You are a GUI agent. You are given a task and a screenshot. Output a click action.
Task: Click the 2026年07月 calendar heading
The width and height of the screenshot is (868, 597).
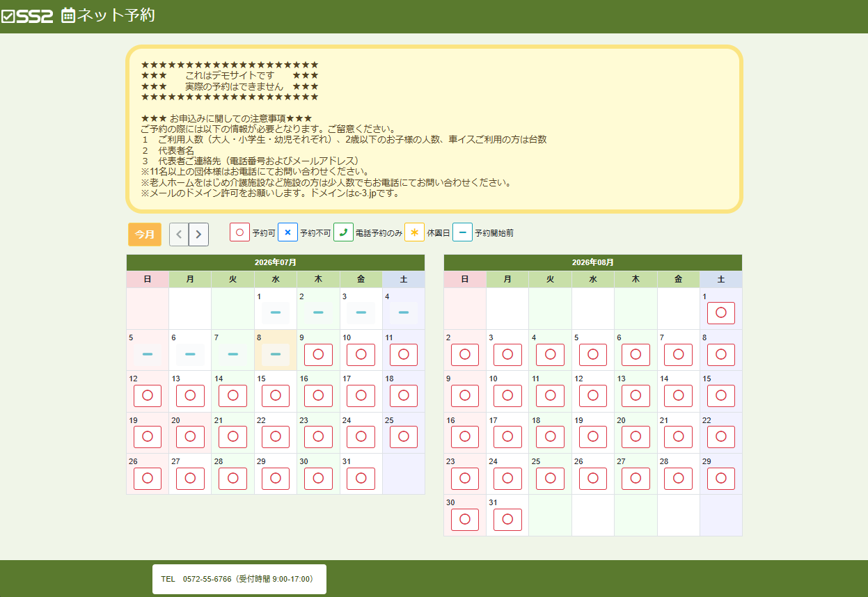tap(276, 262)
